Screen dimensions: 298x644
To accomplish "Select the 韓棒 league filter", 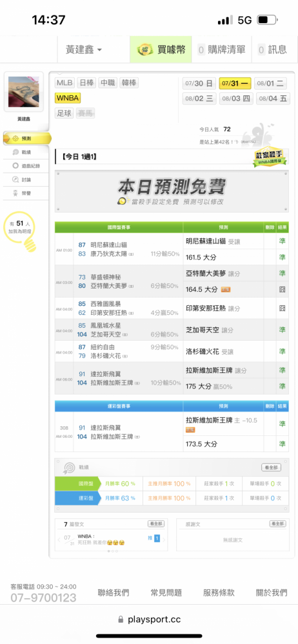I will tap(129, 83).
